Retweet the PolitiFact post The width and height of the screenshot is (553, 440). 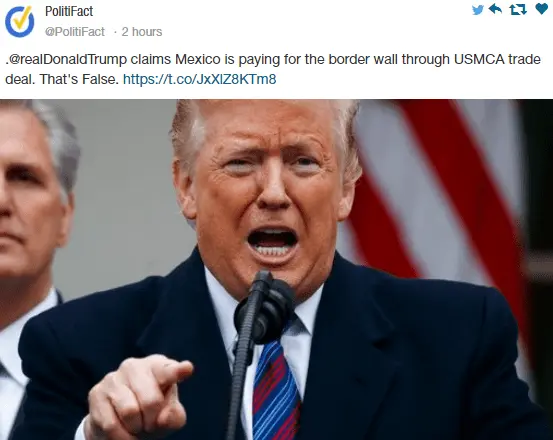[x=518, y=10]
